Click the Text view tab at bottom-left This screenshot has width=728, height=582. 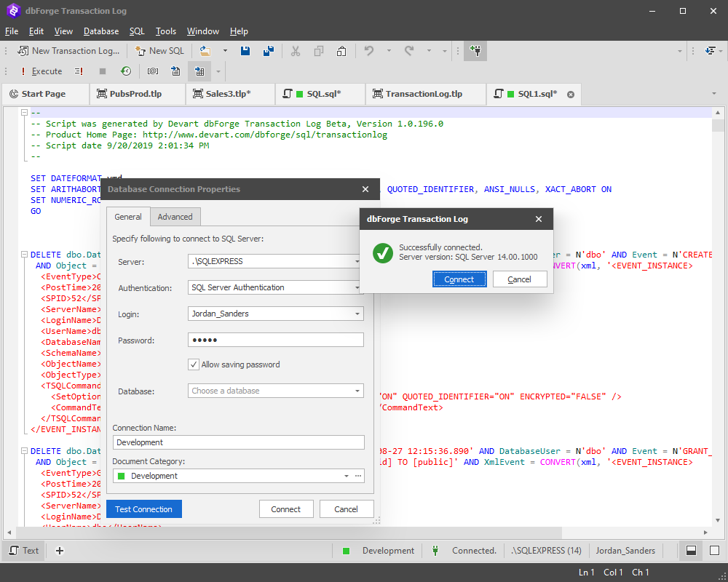pos(24,551)
